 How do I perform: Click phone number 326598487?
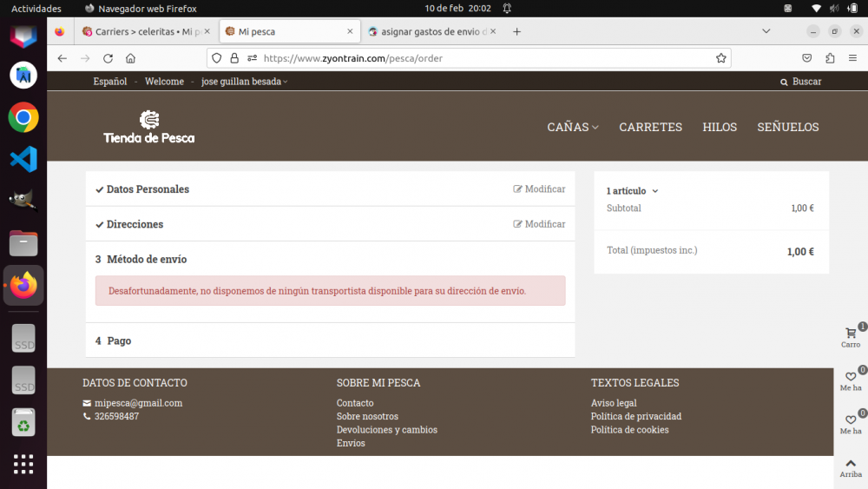[x=116, y=416]
